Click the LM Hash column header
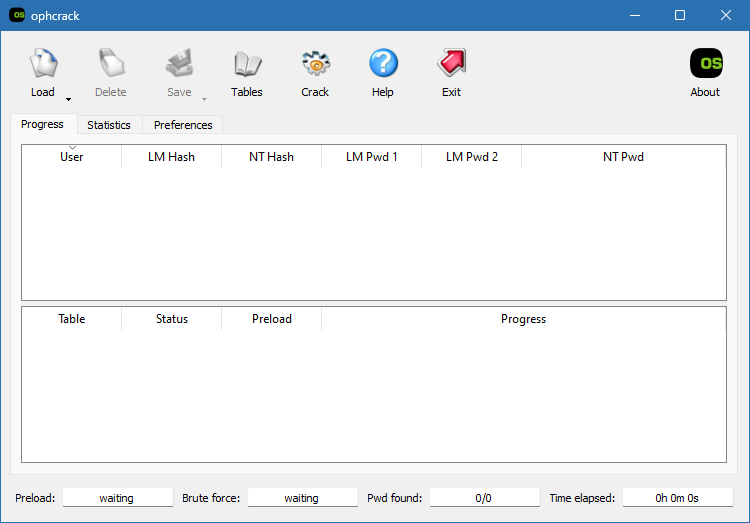Screen dimensions: 750x523 [x=171, y=156]
